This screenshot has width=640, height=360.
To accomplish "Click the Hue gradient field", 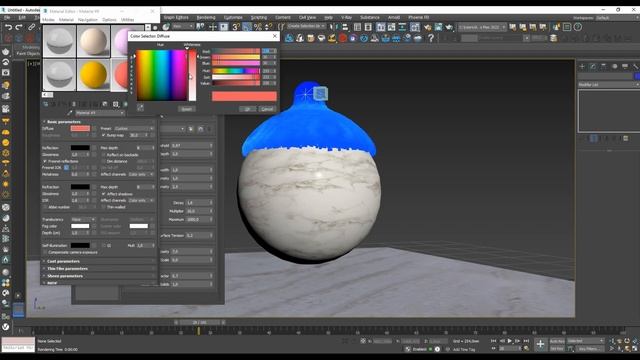I will 162,75.
